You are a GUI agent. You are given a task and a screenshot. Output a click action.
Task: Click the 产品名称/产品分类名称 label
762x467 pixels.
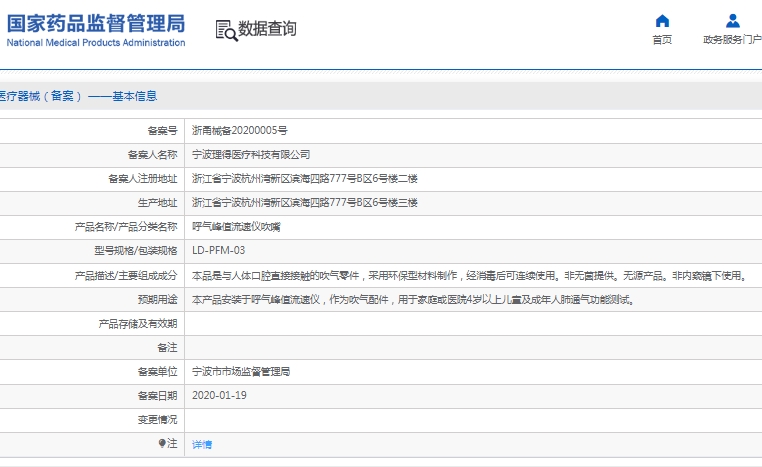click(x=126, y=227)
